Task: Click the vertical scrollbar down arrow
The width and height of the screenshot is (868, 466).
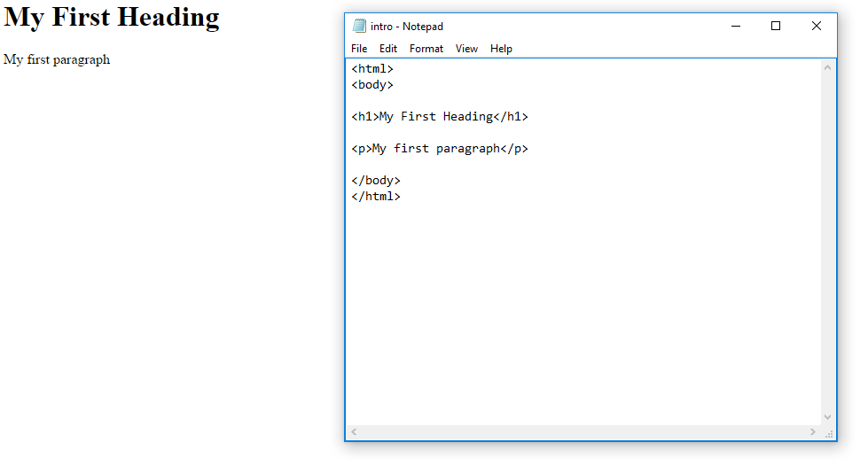Action: (827, 417)
